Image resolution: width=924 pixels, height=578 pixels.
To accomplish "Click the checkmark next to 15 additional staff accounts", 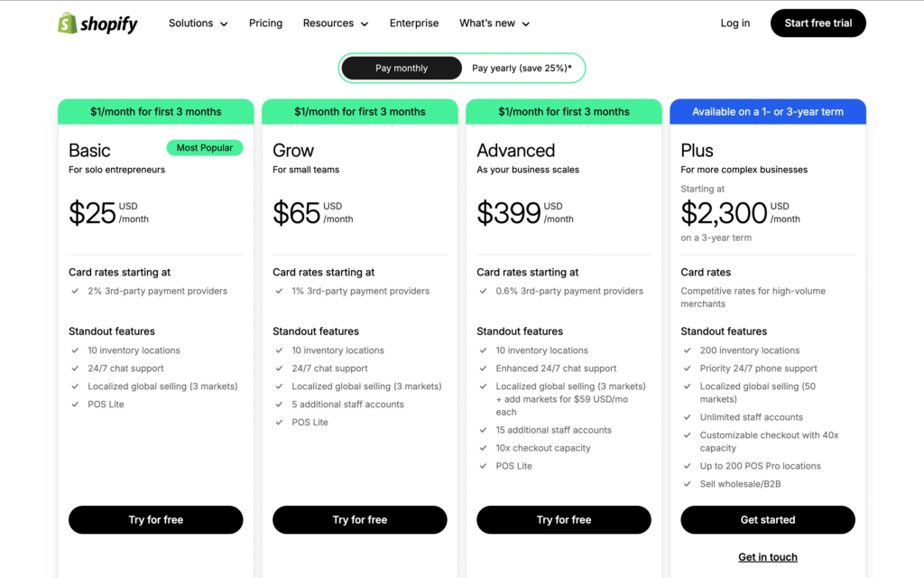I will [483, 430].
